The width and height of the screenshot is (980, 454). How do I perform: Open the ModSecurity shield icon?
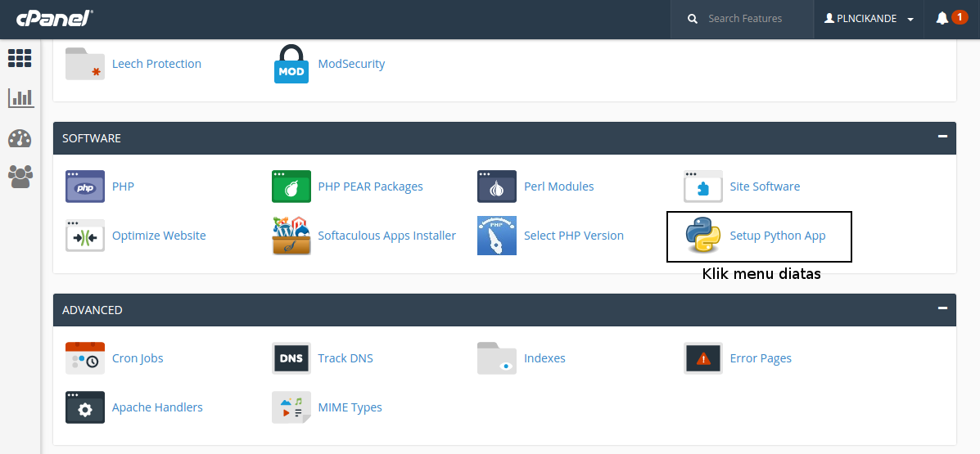tap(291, 64)
